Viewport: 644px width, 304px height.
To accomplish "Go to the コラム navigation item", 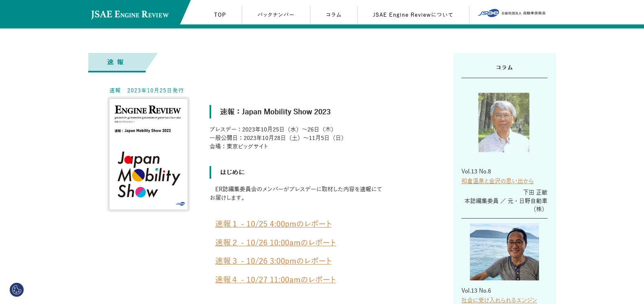I will [334, 15].
